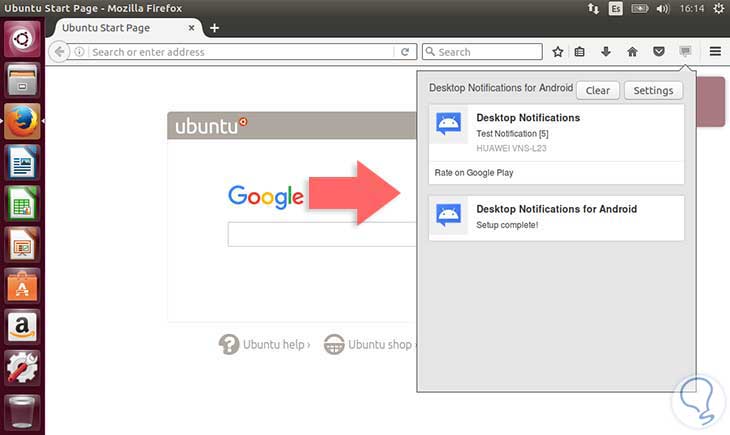Open the Es keyboard layout indicator
The width and height of the screenshot is (730, 435).
[x=615, y=8]
